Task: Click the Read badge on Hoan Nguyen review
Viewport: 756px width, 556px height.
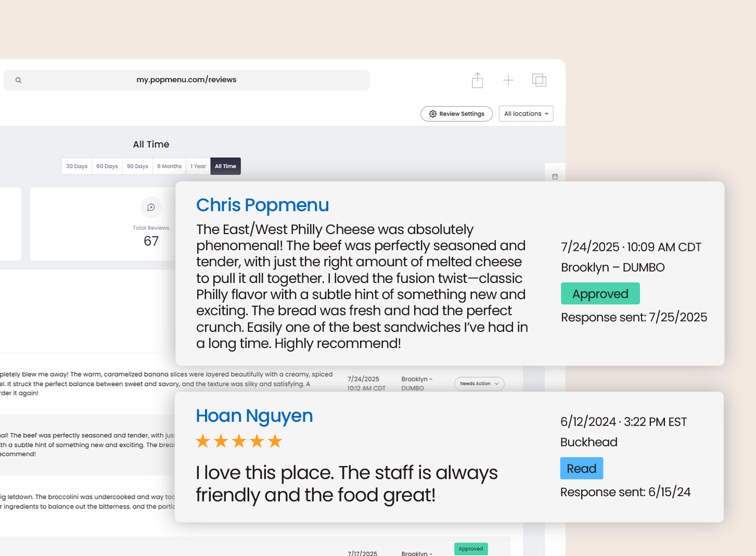Action: click(x=581, y=469)
